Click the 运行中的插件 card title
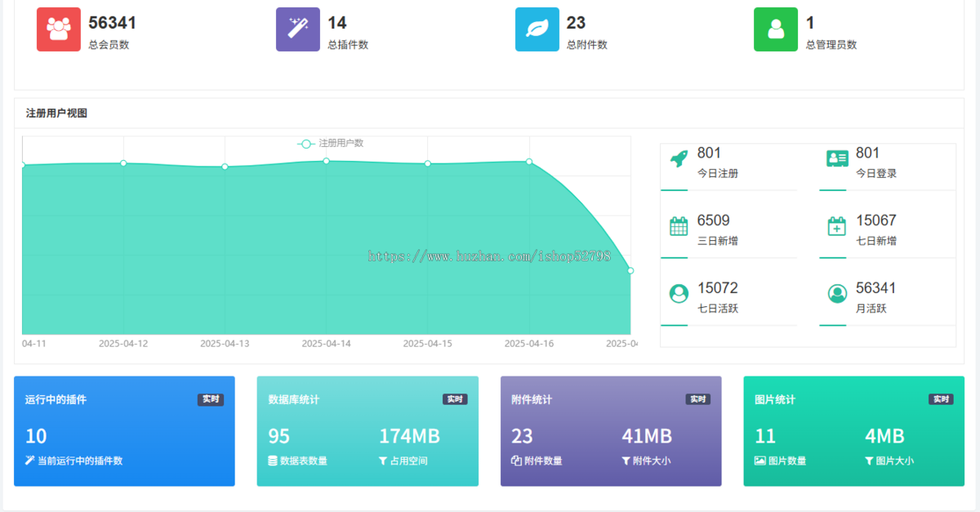Image resolution: width=980 pixels, height=512 pixels. pyautogui.click(x=56, y=400)
